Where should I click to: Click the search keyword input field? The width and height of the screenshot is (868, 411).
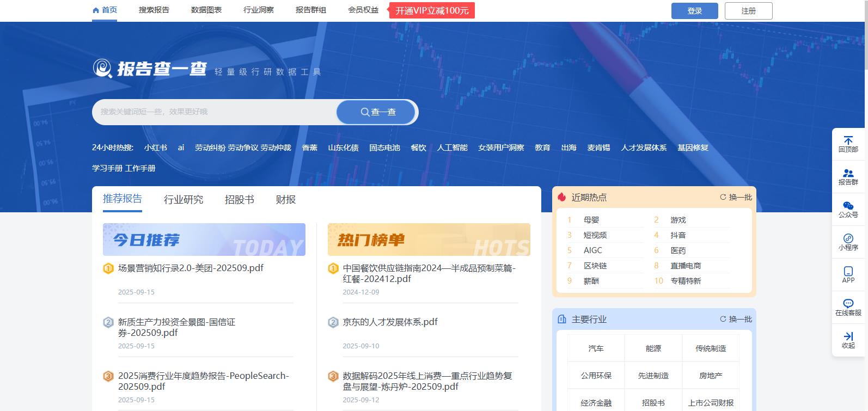point(215,112)
